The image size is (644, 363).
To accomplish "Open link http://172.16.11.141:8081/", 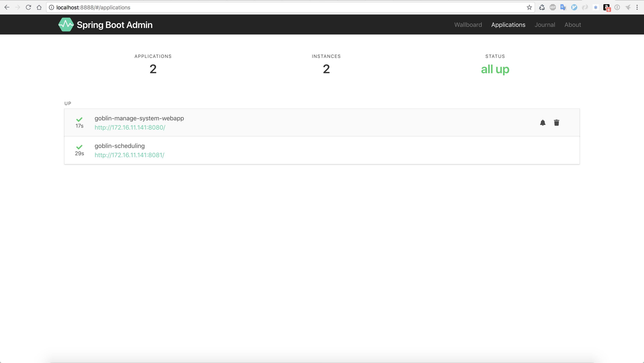I will [x=129, y=155].
